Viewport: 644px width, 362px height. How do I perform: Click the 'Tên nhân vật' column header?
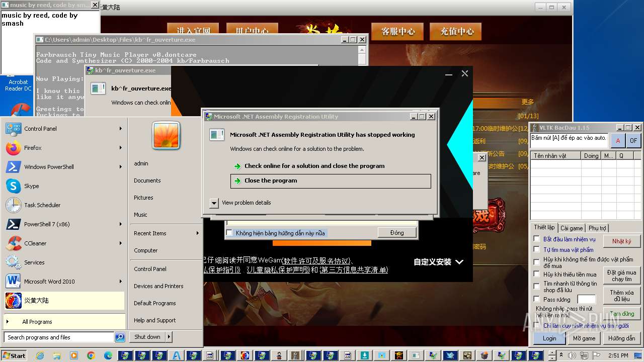coord(555,156)
